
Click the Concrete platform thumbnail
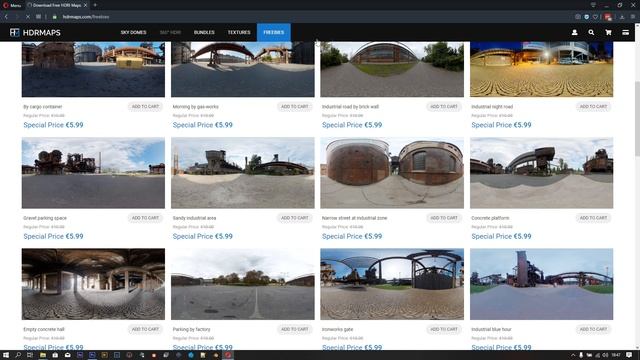point(542,173)
